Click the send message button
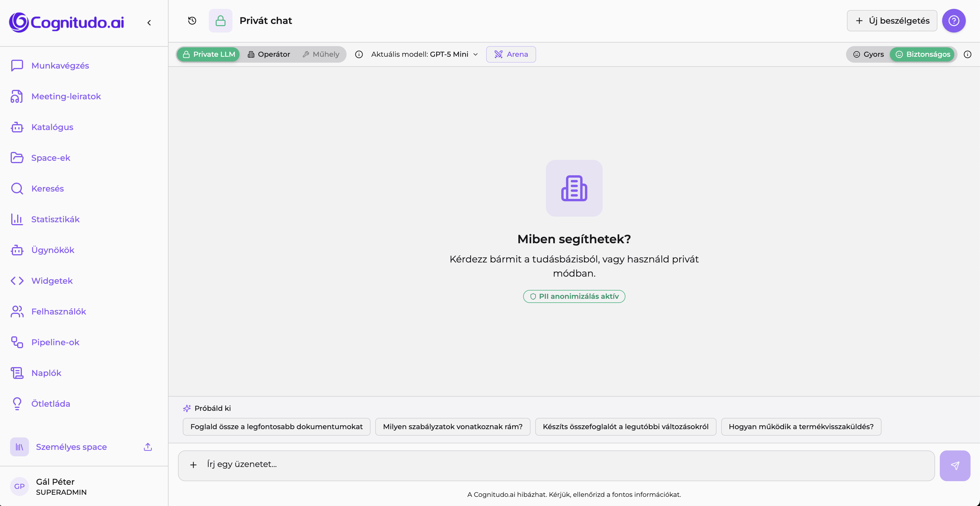The height and width of the screenshot is (506, 980). point(955,465)
